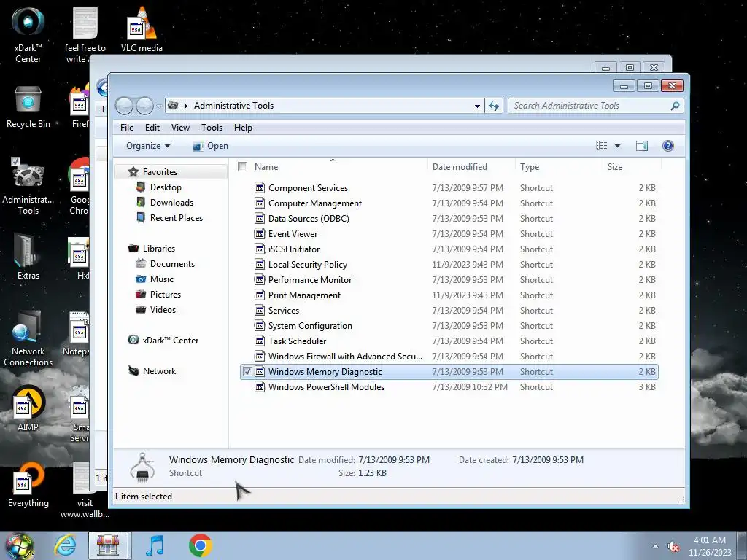Select the xDark Center desktop icon
This screenshot has width=747, height=560.
pos(28,34)
